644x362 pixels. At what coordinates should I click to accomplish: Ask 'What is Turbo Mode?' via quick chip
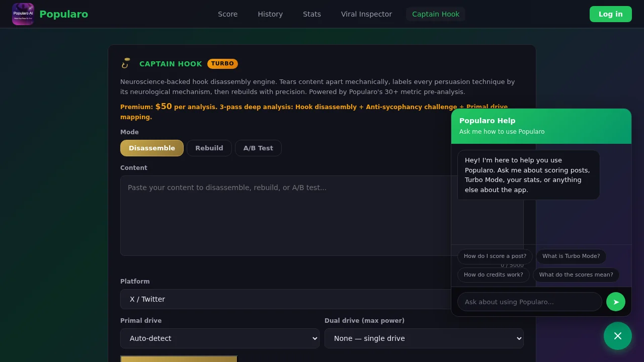[571, 256]
